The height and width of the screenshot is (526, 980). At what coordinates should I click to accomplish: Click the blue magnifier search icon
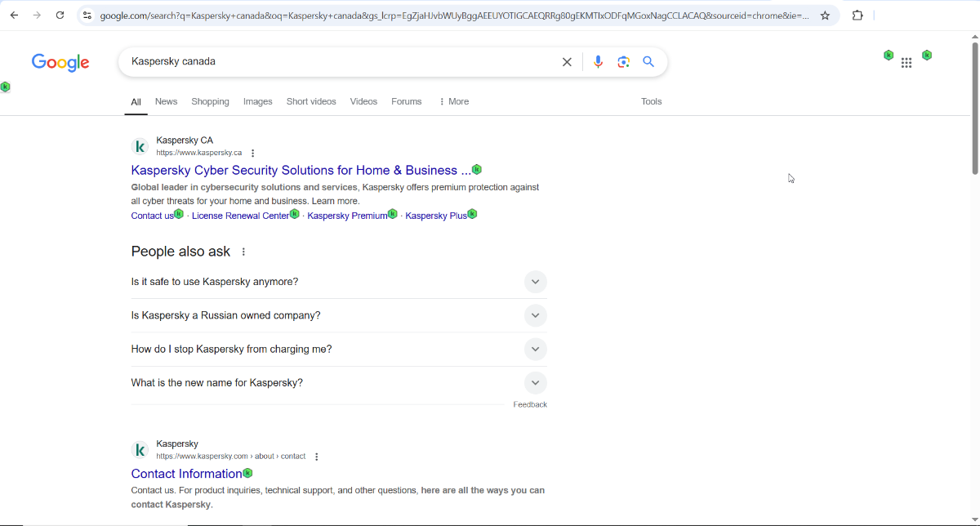point(648,62)
